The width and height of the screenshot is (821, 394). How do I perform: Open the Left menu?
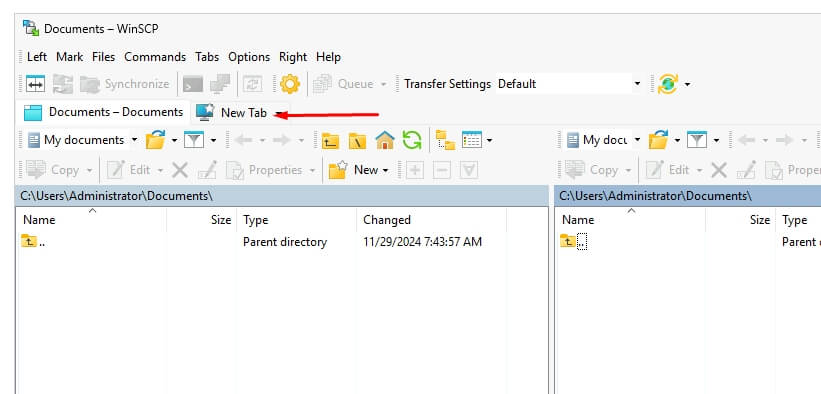coord(37,57)
